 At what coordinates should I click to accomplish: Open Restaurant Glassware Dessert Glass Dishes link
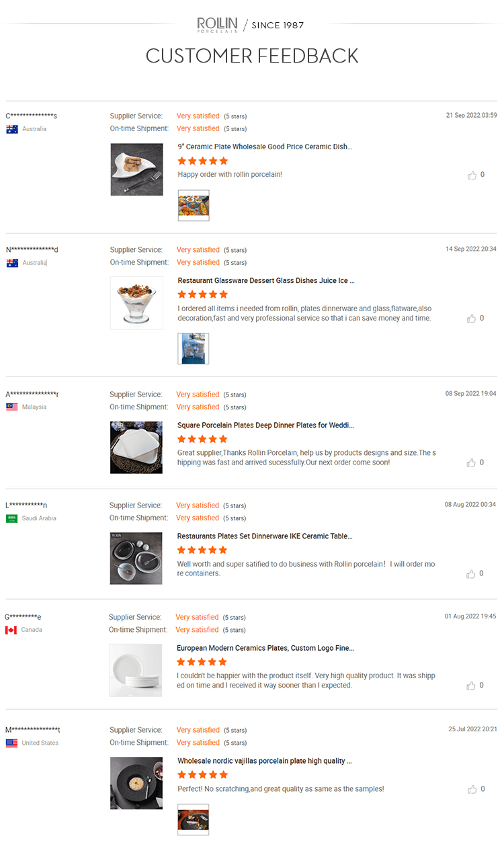(x=265, y=280)
